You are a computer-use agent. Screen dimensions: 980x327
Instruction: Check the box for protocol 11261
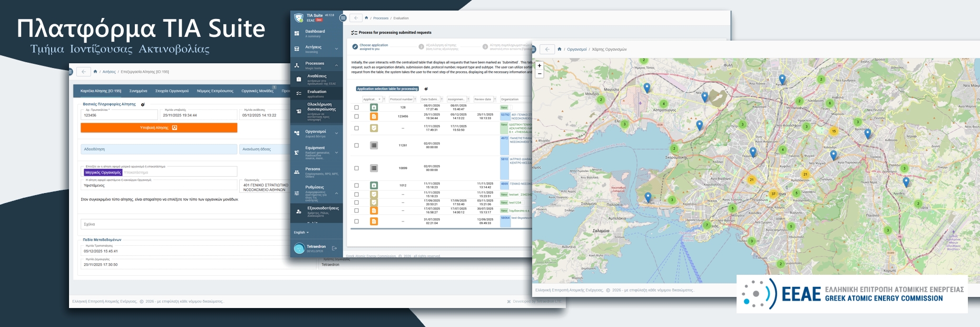click(357, 146)
